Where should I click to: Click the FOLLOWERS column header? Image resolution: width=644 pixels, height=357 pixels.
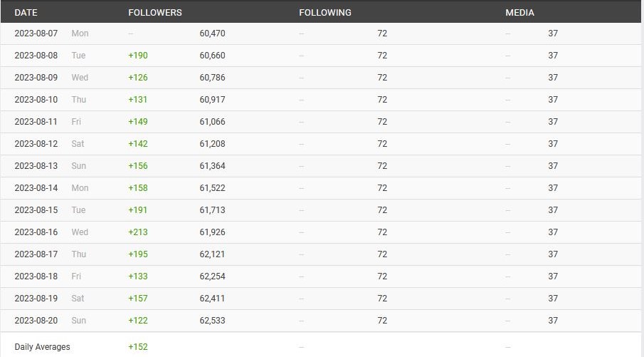[155, 13]
